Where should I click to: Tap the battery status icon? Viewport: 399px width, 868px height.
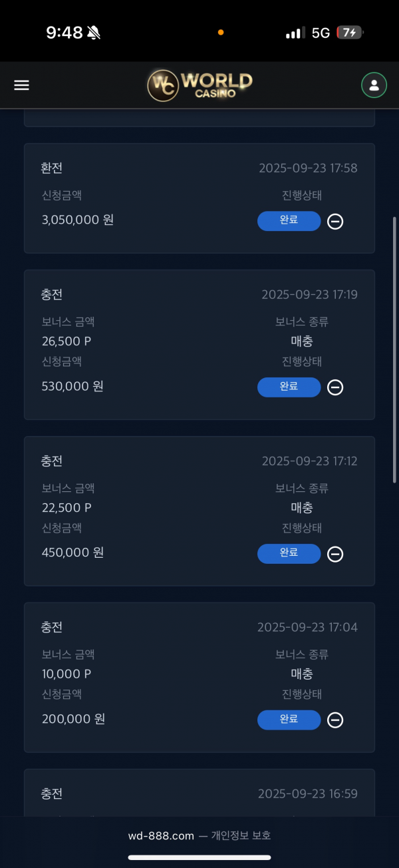tap(350, 33)
